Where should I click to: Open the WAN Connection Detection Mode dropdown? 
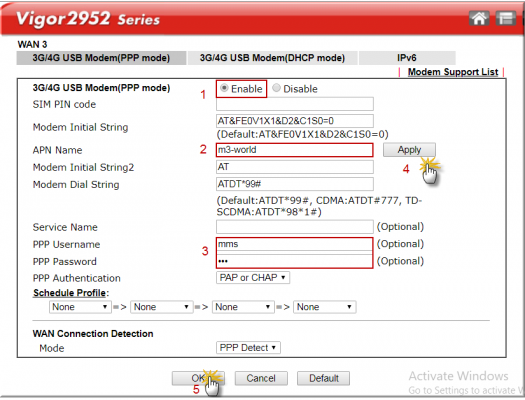tap(248, 348)
